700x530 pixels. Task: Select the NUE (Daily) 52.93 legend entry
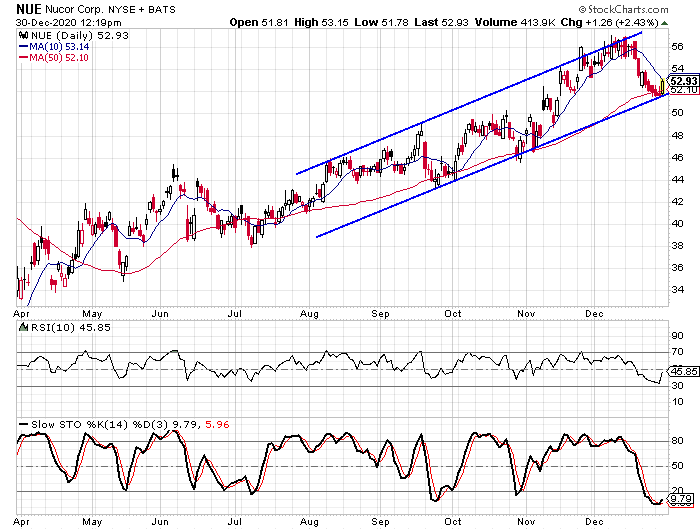point(79,35)
